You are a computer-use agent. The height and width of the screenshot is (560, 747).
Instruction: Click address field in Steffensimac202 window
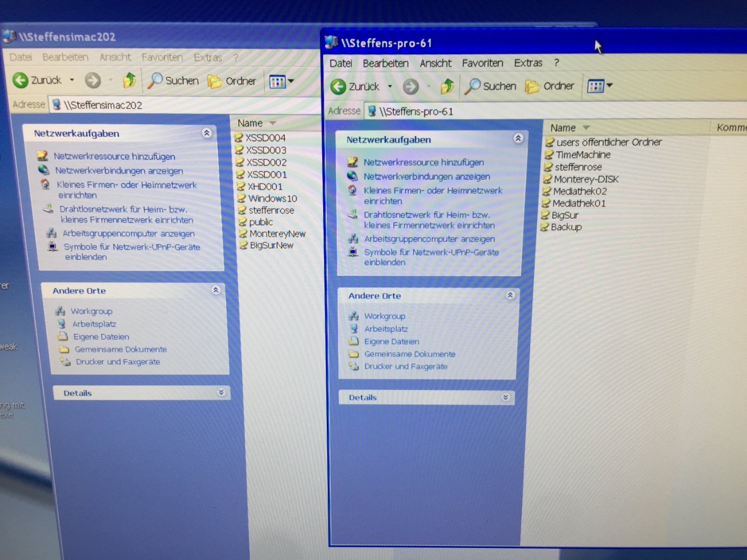click(186, 105)
